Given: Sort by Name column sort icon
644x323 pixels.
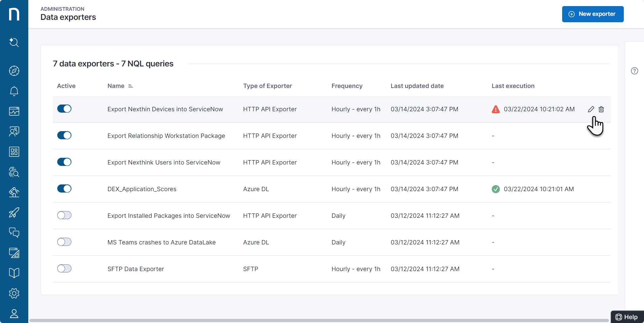Looking at the screenshot, I should (131, 86).
